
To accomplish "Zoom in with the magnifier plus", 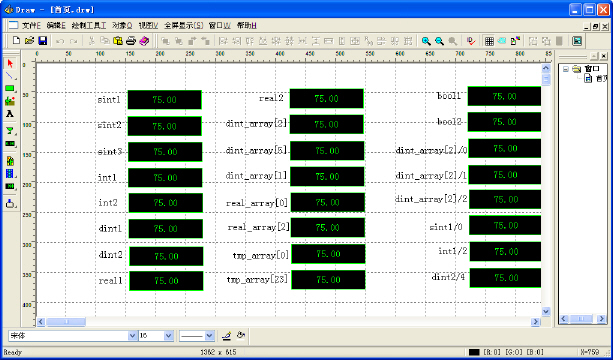I will 426,41.
